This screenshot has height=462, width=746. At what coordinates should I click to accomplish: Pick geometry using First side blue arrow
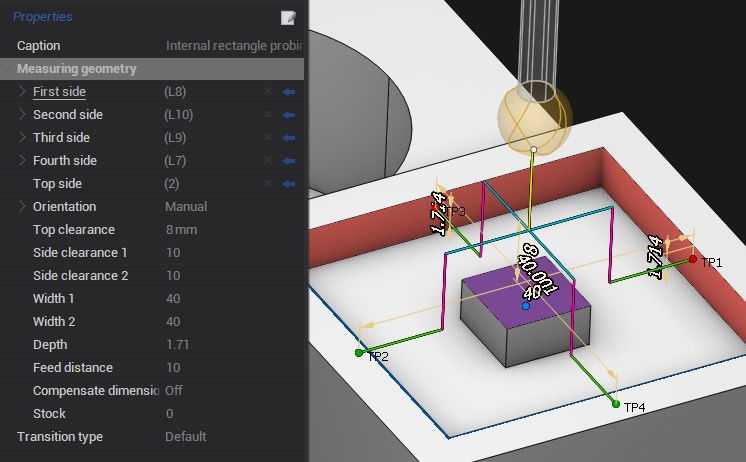[x=289, y=92]
